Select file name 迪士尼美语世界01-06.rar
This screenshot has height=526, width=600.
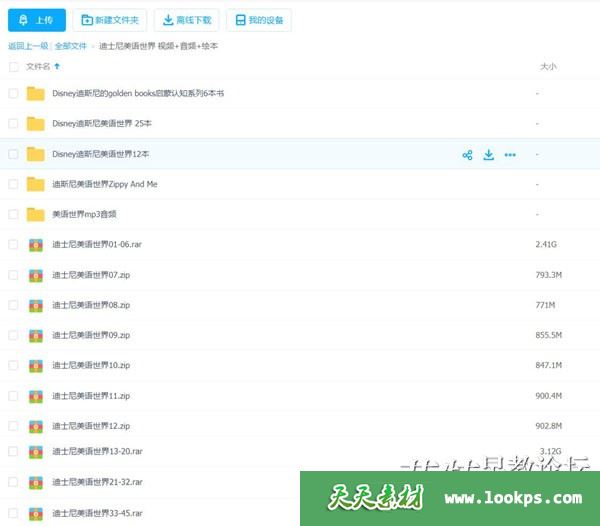(97, 244)
